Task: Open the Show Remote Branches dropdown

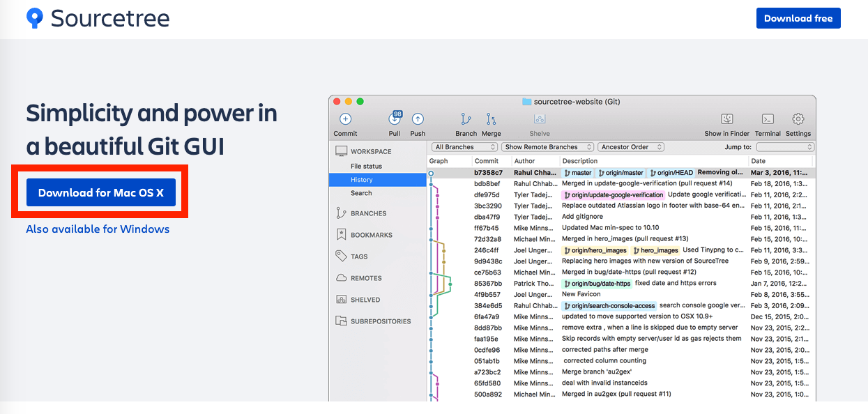Action: pyautogui.click(x=548, y=147)
